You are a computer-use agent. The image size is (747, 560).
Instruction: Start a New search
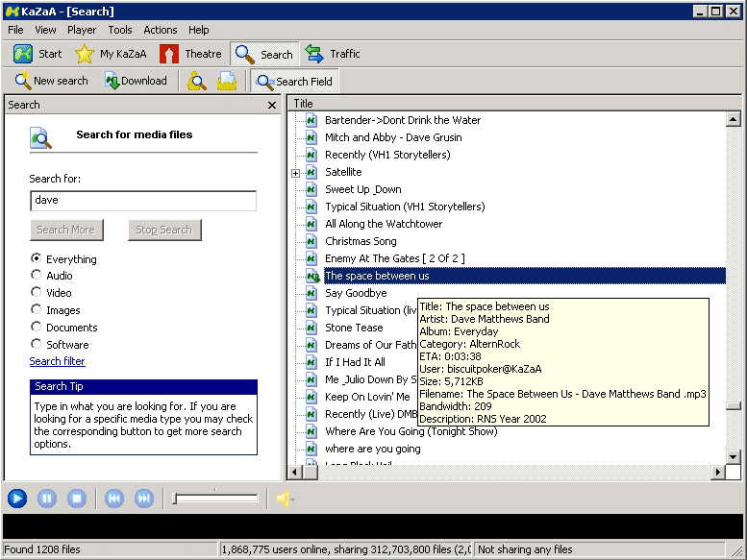(x=51, y=81)
